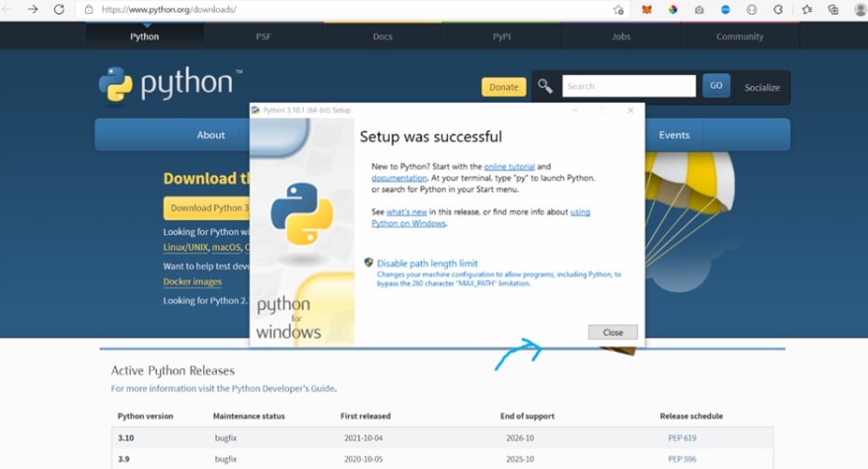The width and height of the screenshot is (868, 469).
Task: Click the GO search button
Action: click(x=716, y=86)
